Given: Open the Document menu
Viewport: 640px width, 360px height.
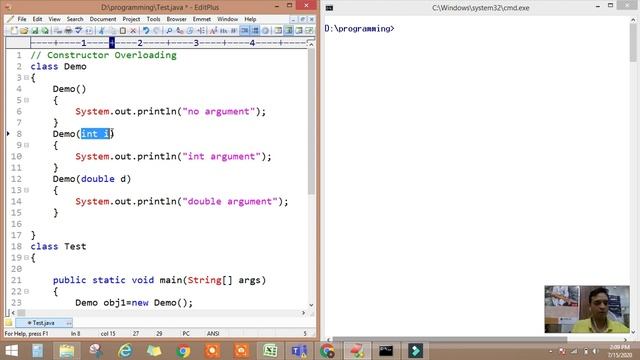Looking at the screenshot, I should pyautogui.click(x=103, y=19).
